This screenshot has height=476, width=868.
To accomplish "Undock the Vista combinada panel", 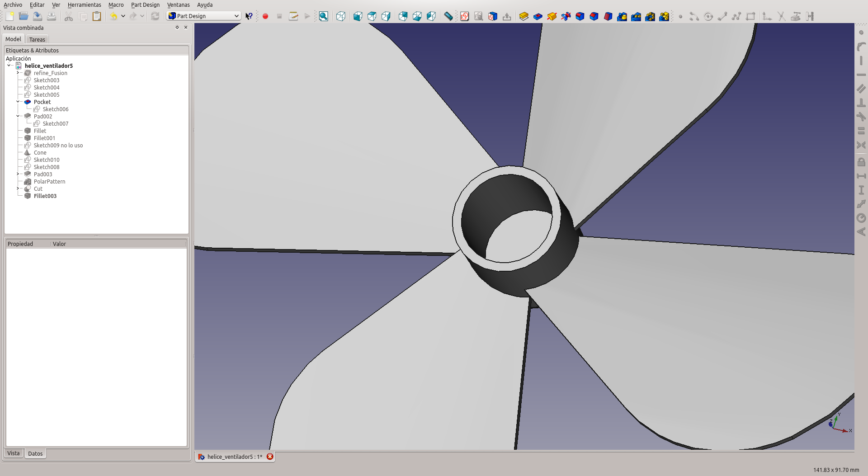I will click(x=177, y=27).
